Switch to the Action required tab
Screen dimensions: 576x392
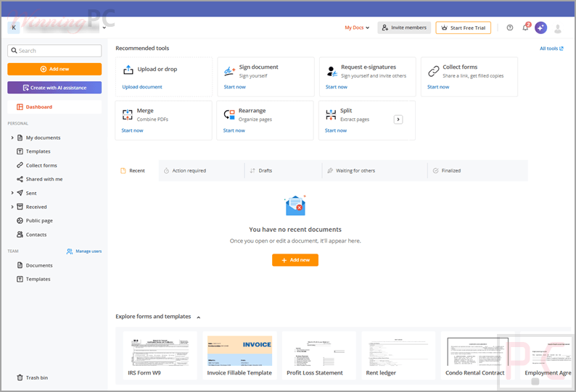(202, 171)
